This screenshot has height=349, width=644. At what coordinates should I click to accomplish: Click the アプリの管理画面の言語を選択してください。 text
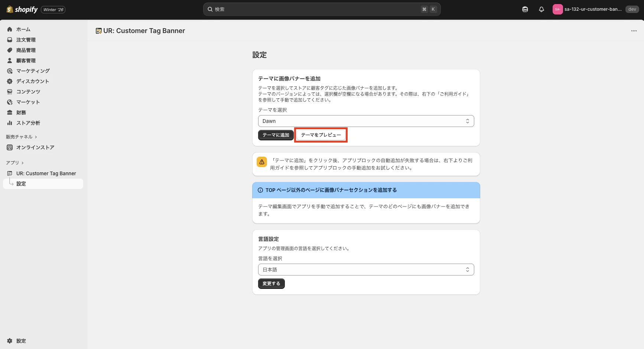click(x=305, y=248)
